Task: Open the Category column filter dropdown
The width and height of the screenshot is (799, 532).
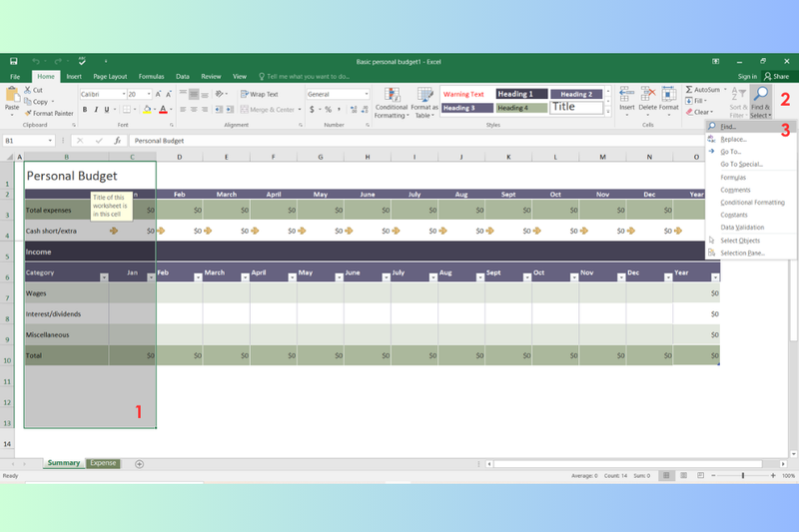Action: click(x=104, y=276)
